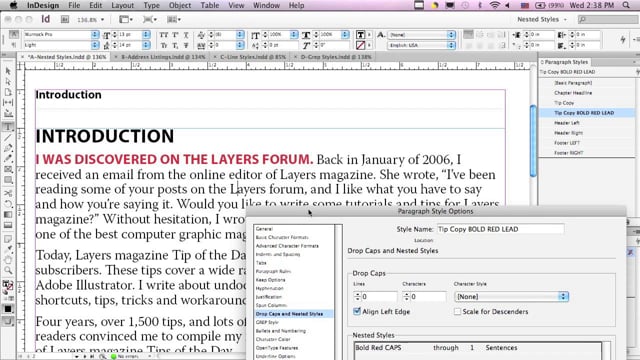Viewport: 640px width, 360px height.
Task: Select the Gap tool
Action: tap(8, 102)
